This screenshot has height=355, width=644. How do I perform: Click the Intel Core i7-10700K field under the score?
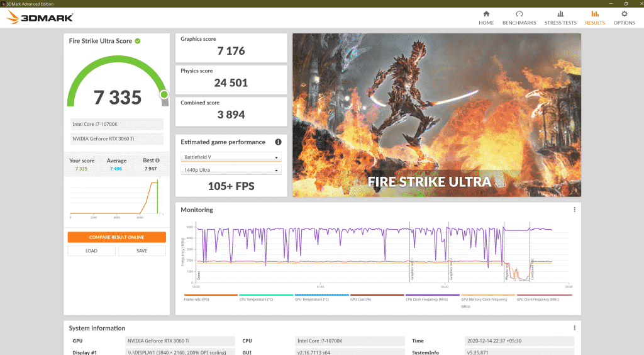(116, 124)
